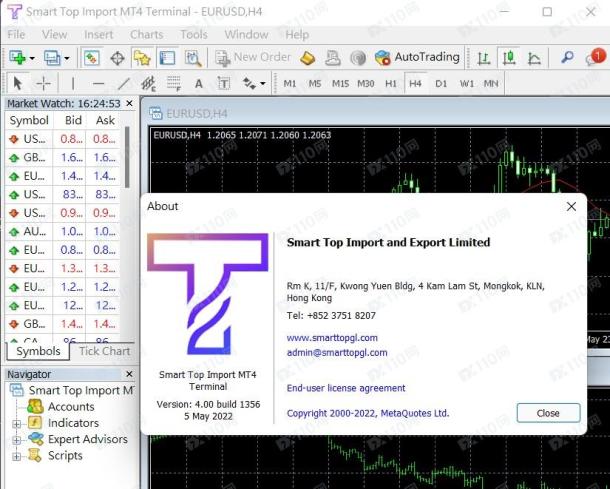The image size is (610, 489).
Task: Expand the Indicators tree node
Action: point(16,424)
